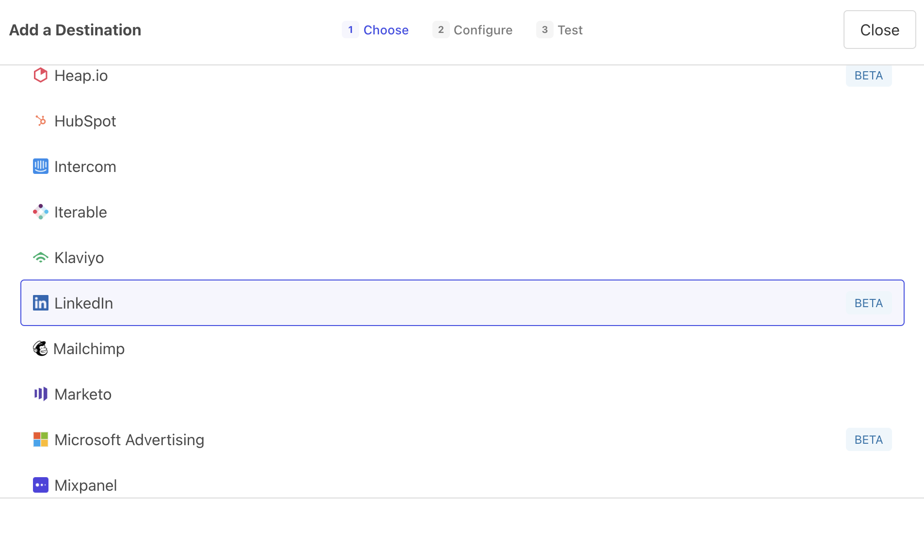
Task: Pick the Marketo bars icon
Action: tap(41, 394)
